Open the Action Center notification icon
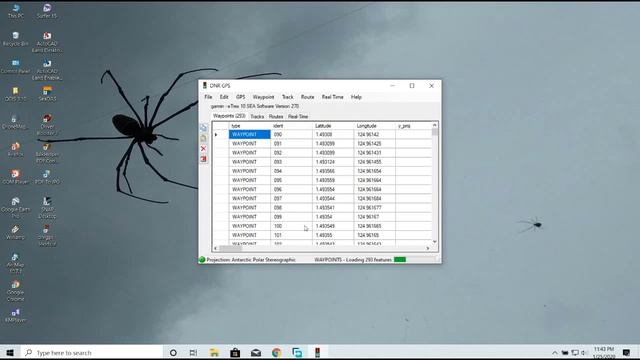640x360 pixels. [x=627, y=353]
